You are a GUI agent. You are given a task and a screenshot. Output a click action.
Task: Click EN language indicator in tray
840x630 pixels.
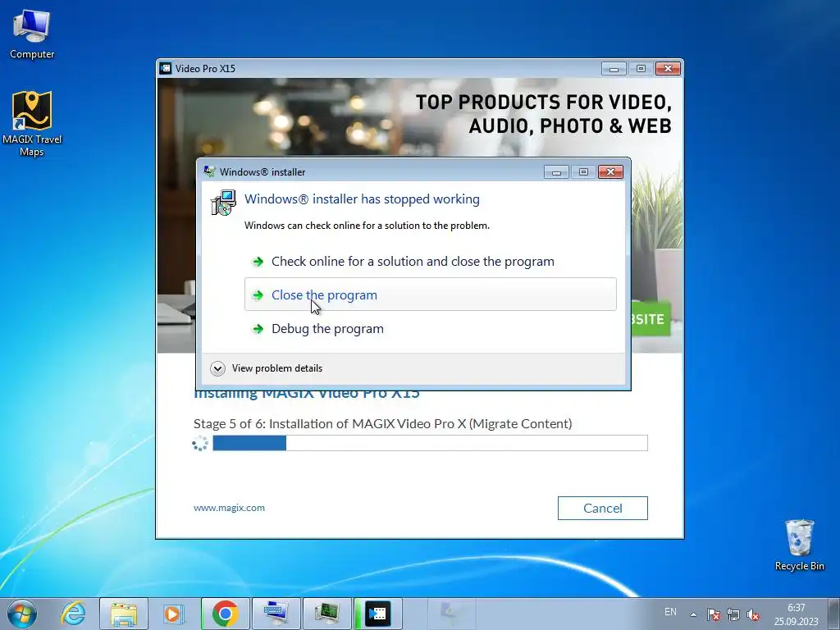670,612
